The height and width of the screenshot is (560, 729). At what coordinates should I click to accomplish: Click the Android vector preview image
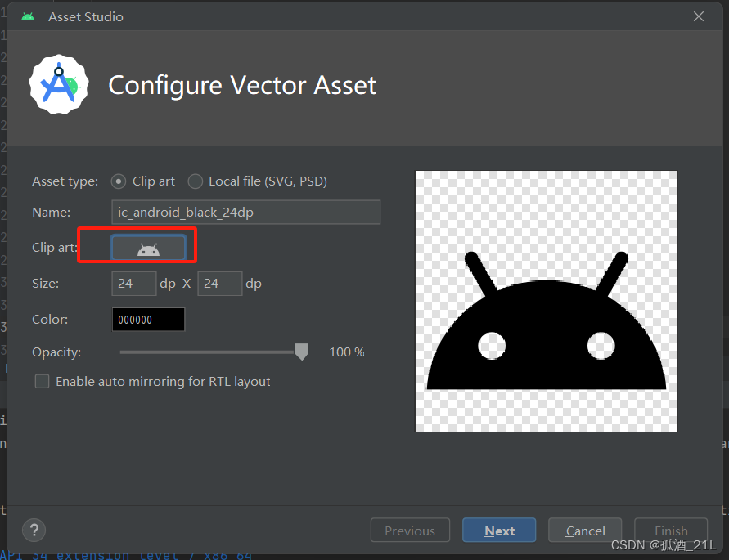(x=547, y=302)
